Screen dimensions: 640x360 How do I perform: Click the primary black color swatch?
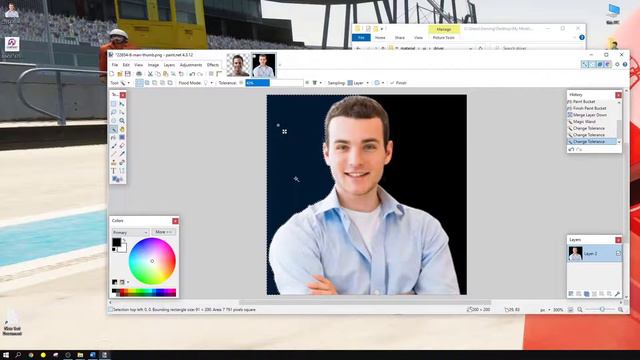pyautogui.click(x=116, y=242)
